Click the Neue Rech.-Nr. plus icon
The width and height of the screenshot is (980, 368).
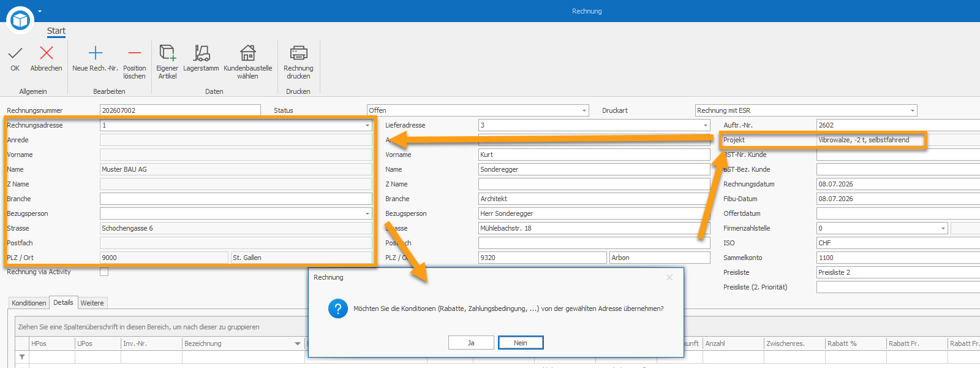96,53
